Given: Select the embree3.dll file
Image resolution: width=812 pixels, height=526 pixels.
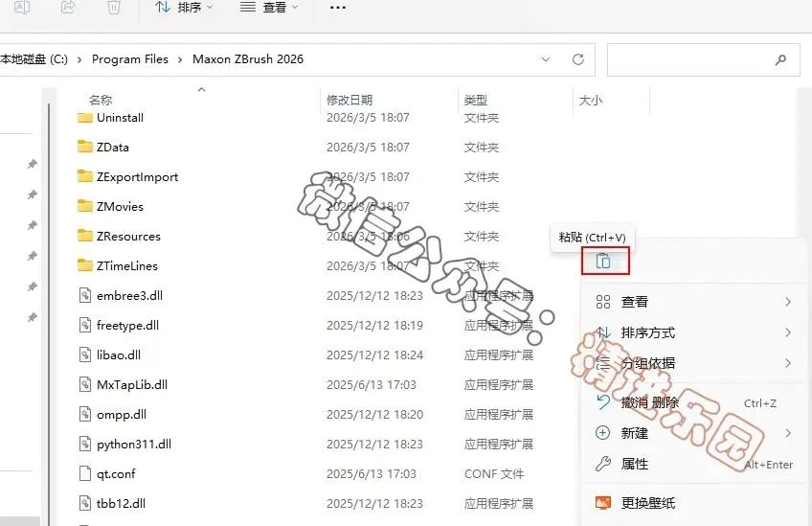Looking at the screenshot, I should [129, 296].
